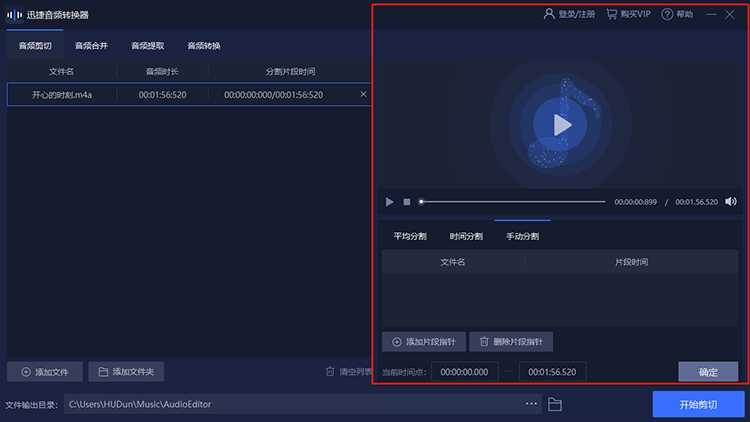Screen dimensions: 750x422
Task: Remove 开心的时刻.m4a with the X icon
Action: pos(364,94)
